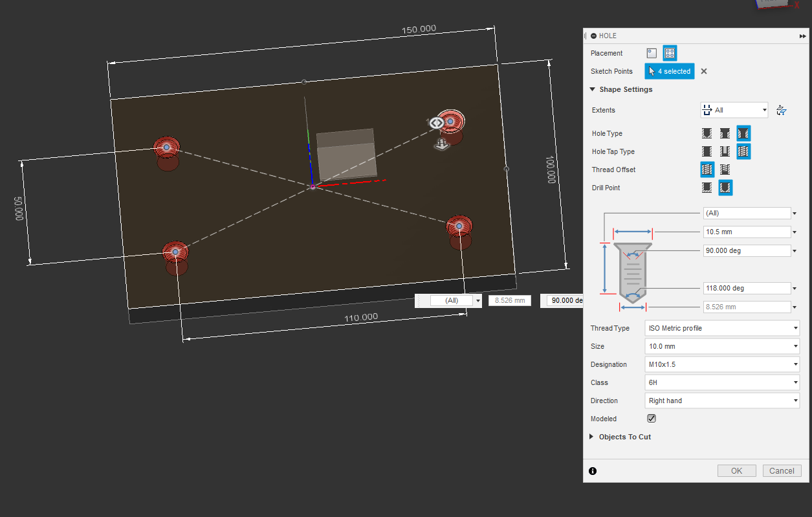The image size is (812, 517).
Task: Click the 110.000 dimension label
Action: point(360,317)
